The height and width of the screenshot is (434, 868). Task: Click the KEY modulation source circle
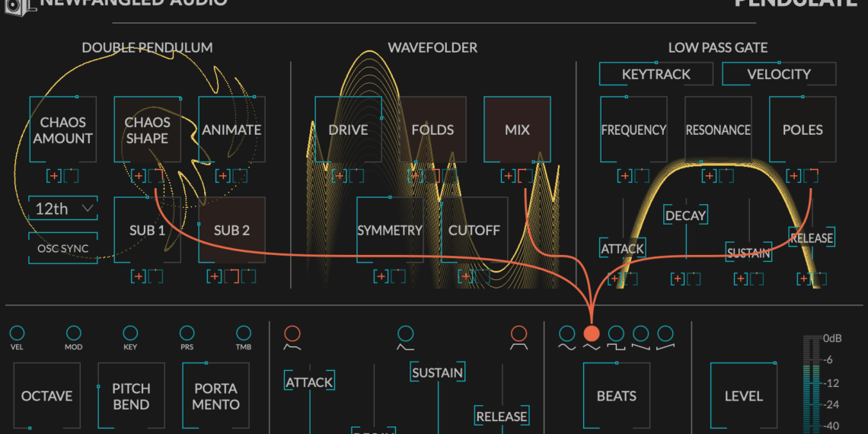pos(130,333)
